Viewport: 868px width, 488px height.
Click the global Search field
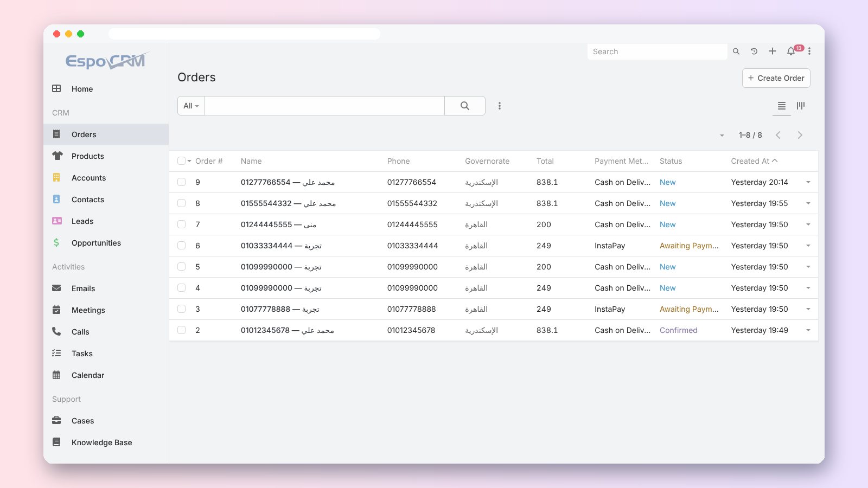[x=657, y=52]
